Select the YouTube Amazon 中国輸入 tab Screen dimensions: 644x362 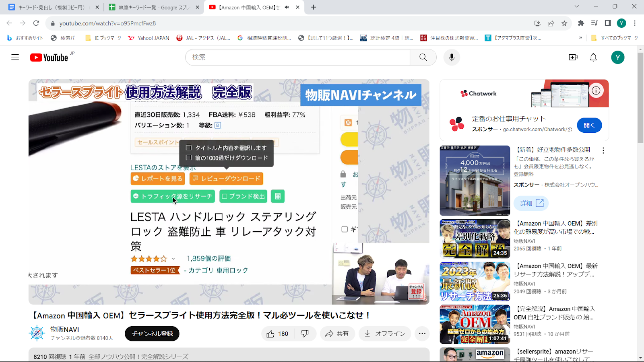[x=248, y=7]
